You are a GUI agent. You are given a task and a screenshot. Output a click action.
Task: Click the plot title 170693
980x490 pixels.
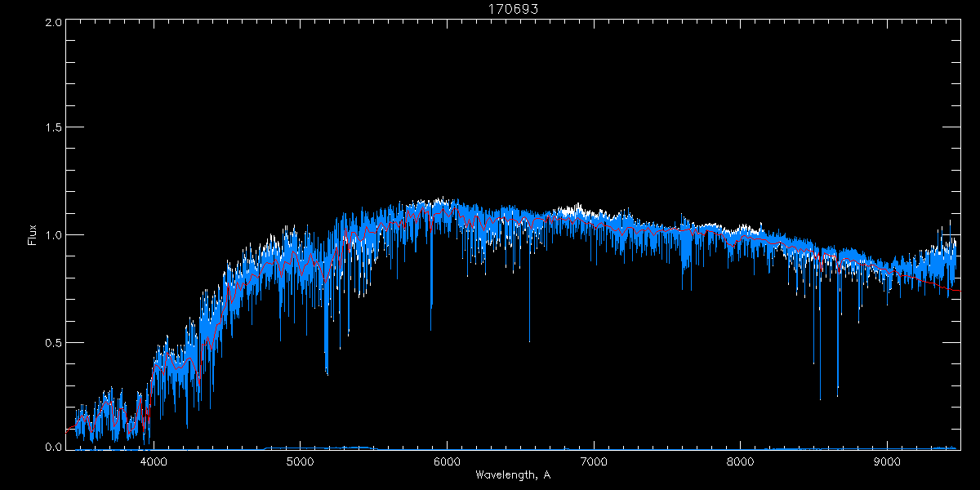(490, 10)
